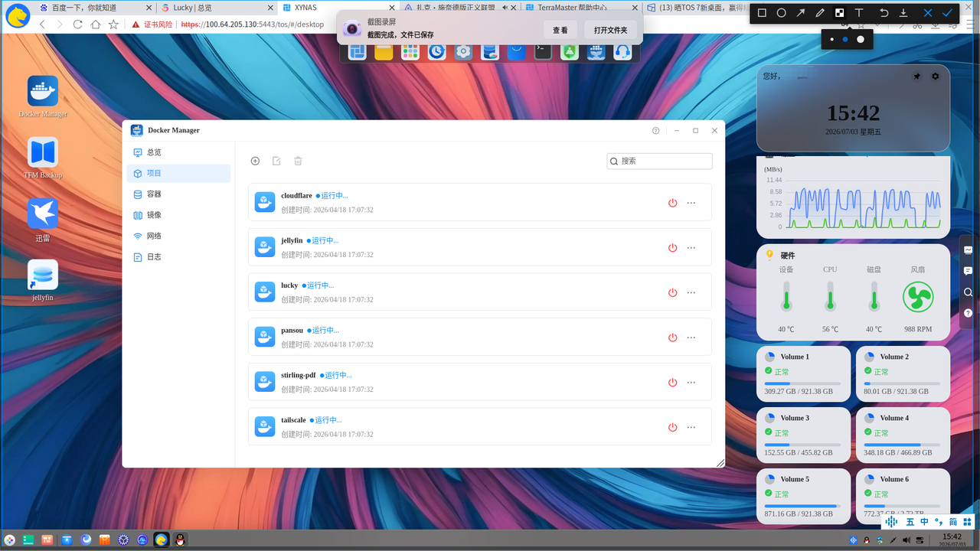Select mosaic tool in screenshot toolbar
The width and height of the screenshot is (980, 551).
click(839, 13)
